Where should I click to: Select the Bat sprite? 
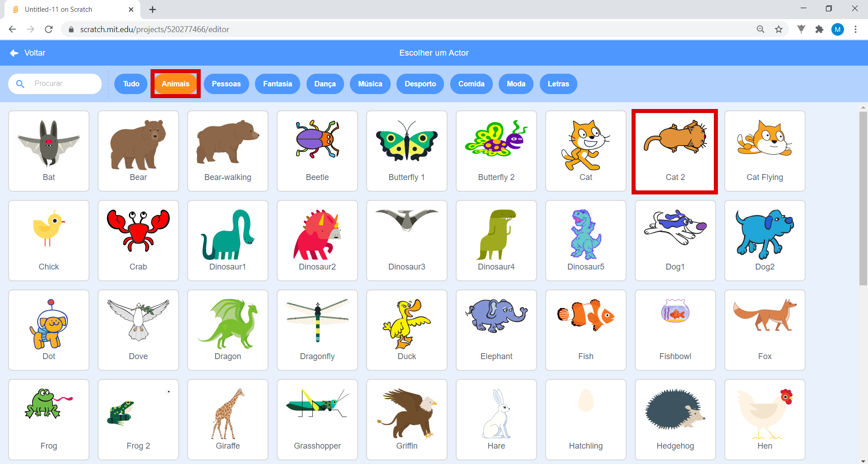point(49,151)
